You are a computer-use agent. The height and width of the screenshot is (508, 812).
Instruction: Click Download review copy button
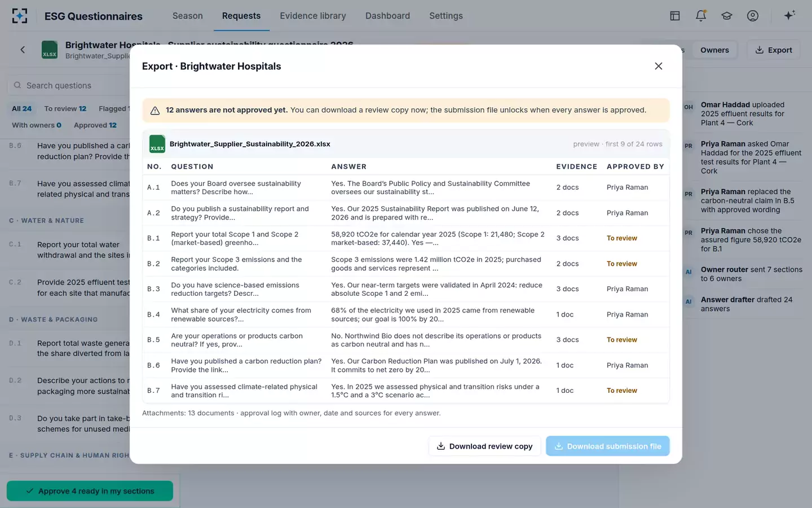pyautogui.click(x=485, y=446)
